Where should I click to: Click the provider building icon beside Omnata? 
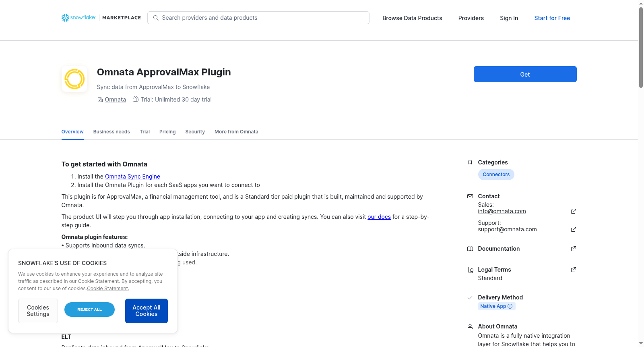(100, 100)
